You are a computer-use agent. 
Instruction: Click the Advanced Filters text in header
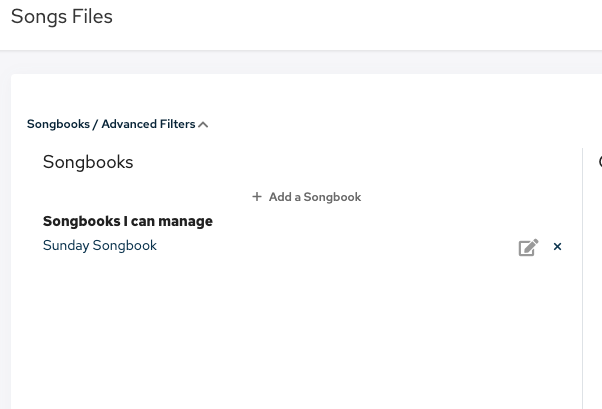[148, 124]
